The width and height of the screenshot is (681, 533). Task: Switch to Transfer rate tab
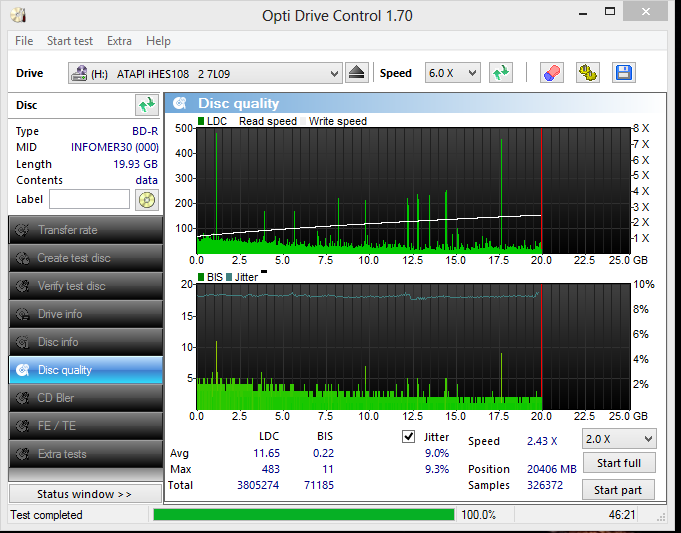click(x=86, y=230)
